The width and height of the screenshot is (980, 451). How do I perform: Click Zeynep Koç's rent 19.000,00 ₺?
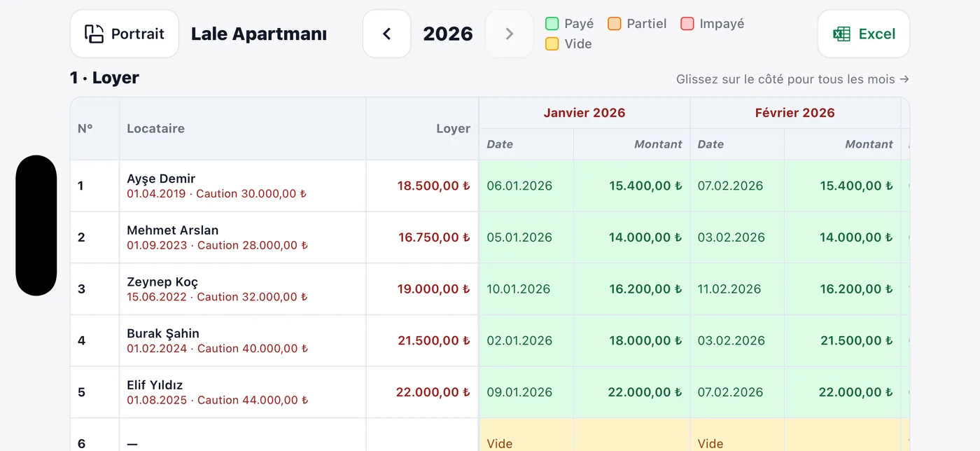pos(434,289)
